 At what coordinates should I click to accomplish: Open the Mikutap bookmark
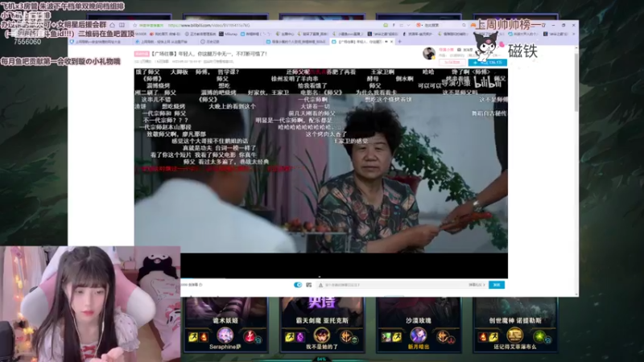pos(228,34)
